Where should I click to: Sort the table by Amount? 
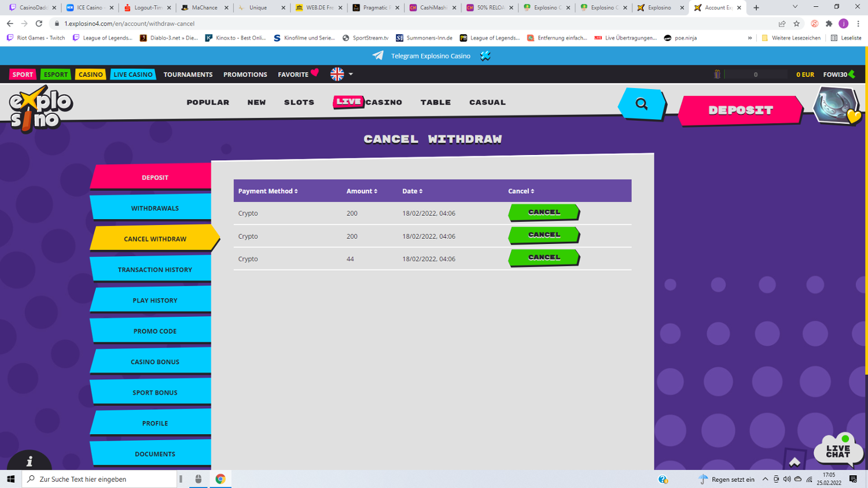tap(362, 191)
